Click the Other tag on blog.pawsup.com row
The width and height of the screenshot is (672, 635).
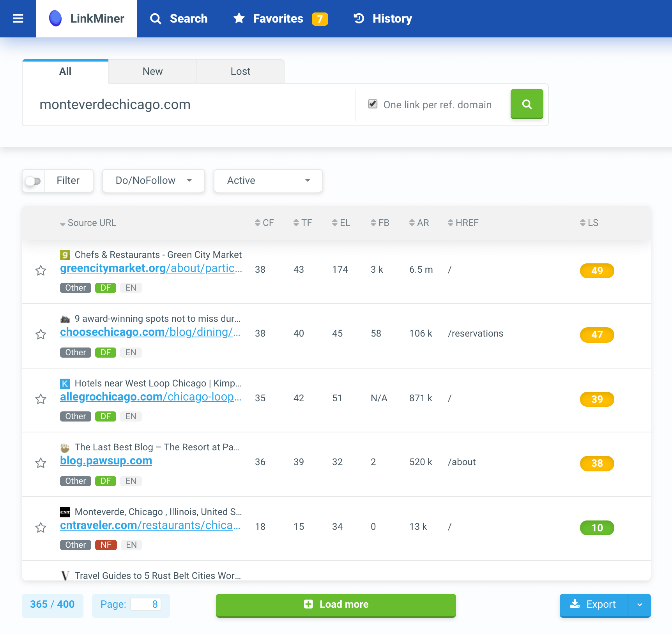click(x=76, y=481)
